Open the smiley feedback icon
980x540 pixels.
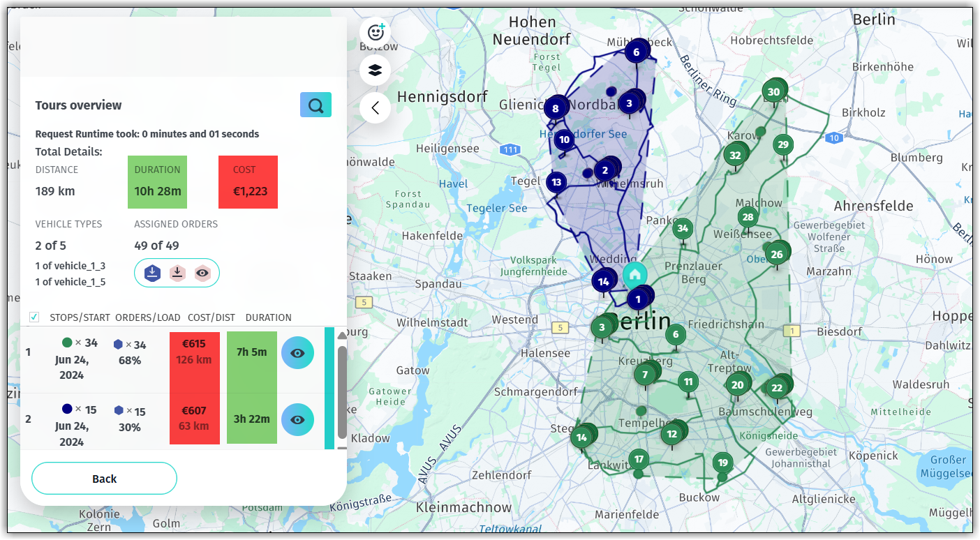coord(376,32)
